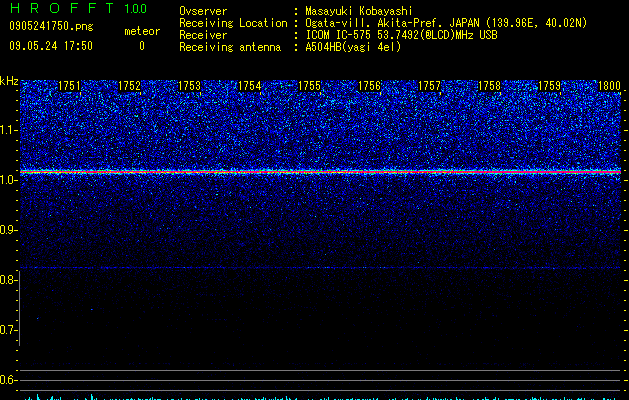Click the 1752 time marker
Image resolution: width=629 pixels, height=400 pixels.
pyautogui.click(x=130, y=86)
